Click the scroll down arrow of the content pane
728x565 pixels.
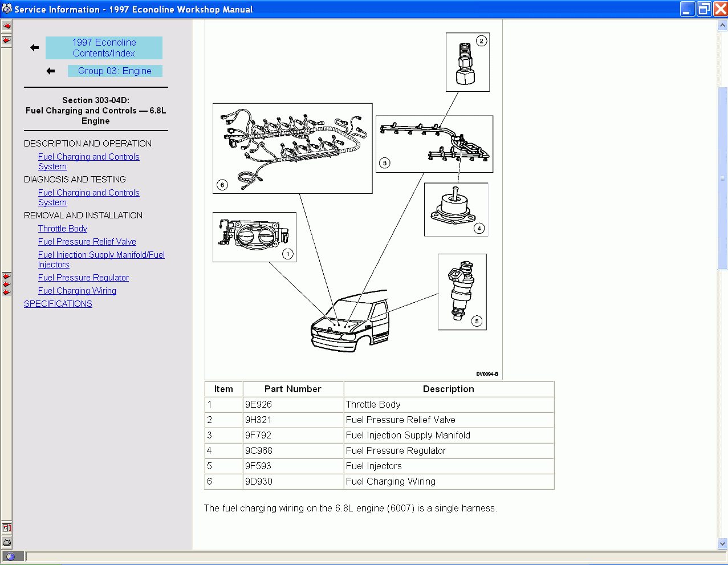(722, 543)
